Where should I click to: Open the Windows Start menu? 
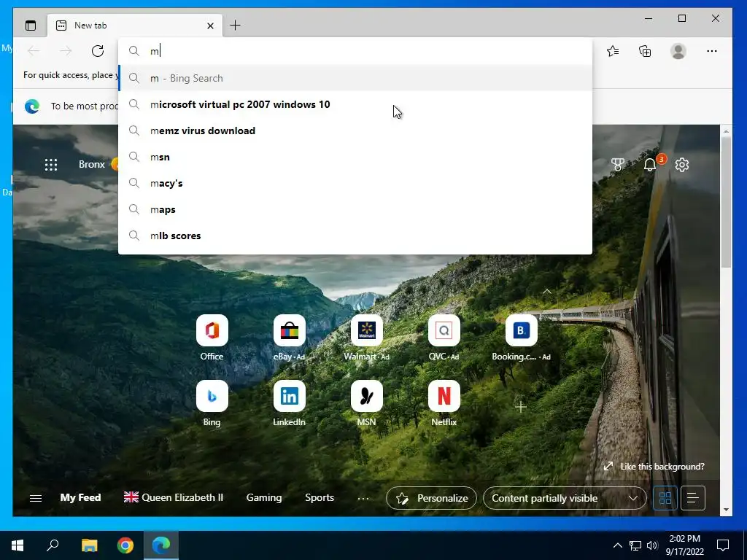[18, 545]
